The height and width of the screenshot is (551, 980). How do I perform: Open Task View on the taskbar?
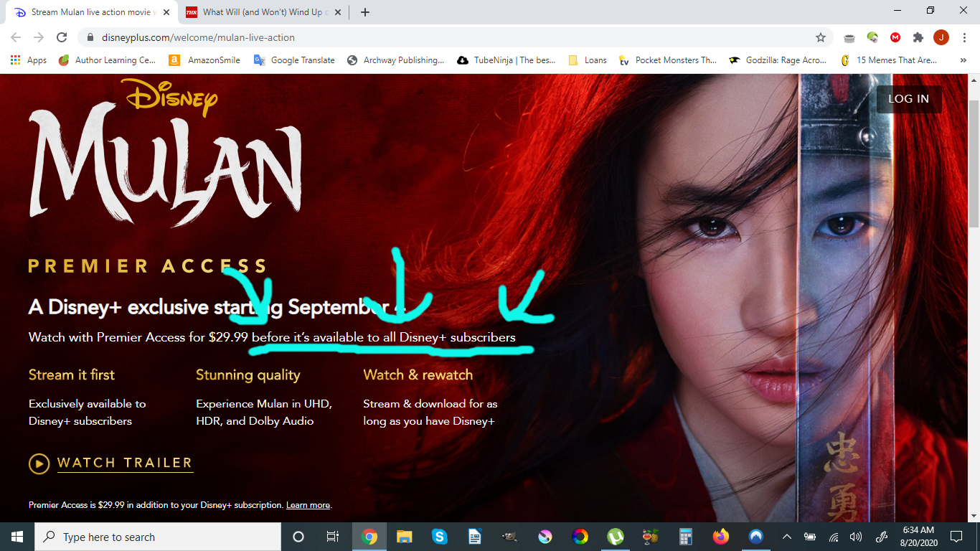point(333,537)
